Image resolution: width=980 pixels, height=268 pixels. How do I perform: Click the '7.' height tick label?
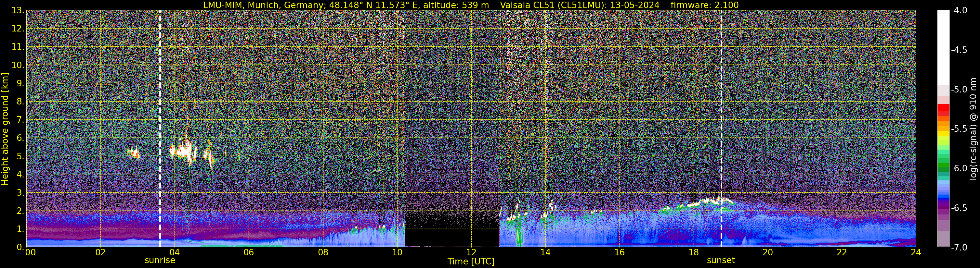(x=20, y=120)
